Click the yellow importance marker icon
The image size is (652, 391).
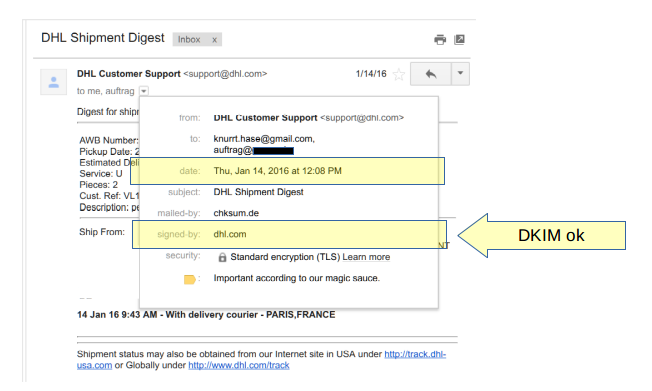click(190, 279)
